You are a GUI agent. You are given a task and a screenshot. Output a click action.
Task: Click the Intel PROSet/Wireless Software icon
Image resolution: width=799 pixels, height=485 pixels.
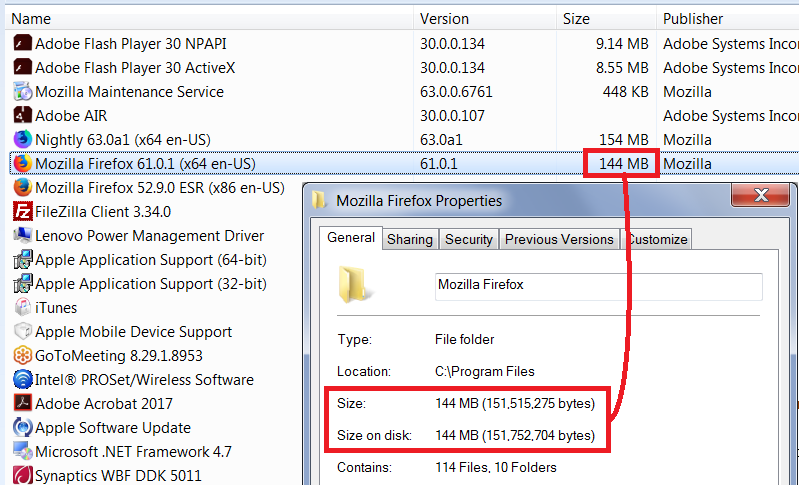[22, 379]
